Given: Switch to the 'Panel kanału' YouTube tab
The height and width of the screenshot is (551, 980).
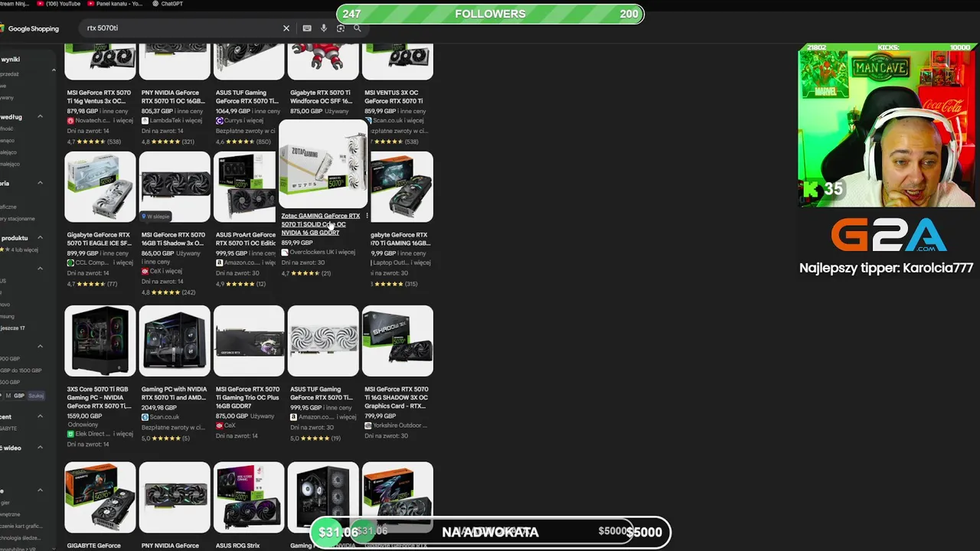Looking at the screenshot, I should (116, 4).
